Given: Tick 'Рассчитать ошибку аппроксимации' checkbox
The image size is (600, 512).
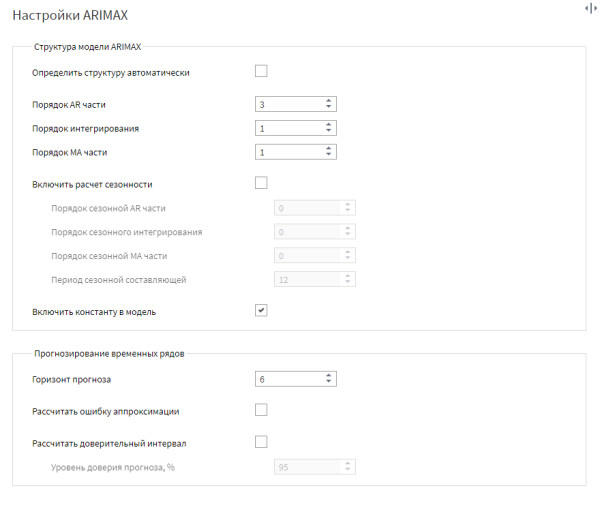Looking at the screenshot, I should 261,410.
